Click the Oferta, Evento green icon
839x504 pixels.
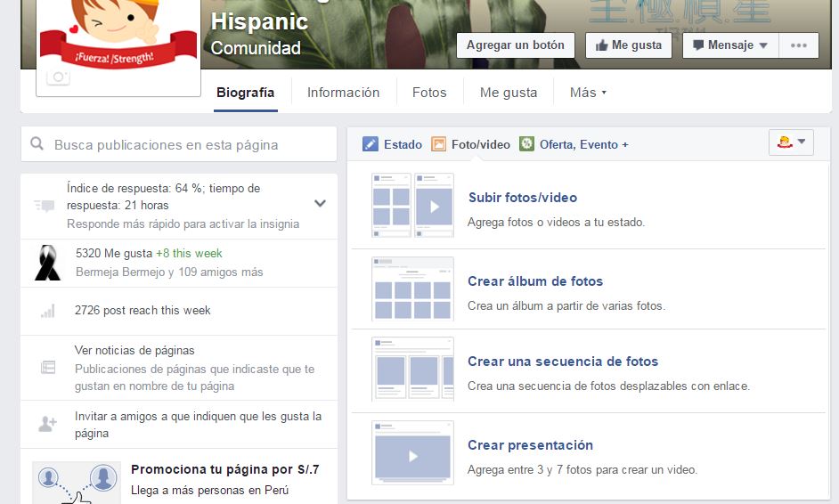526,144
